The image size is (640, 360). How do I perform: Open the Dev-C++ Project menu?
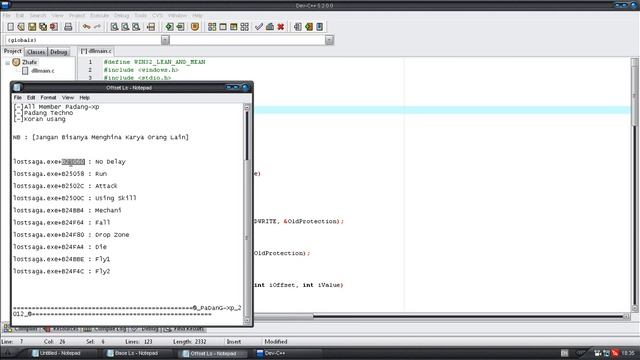click(77, 16)
